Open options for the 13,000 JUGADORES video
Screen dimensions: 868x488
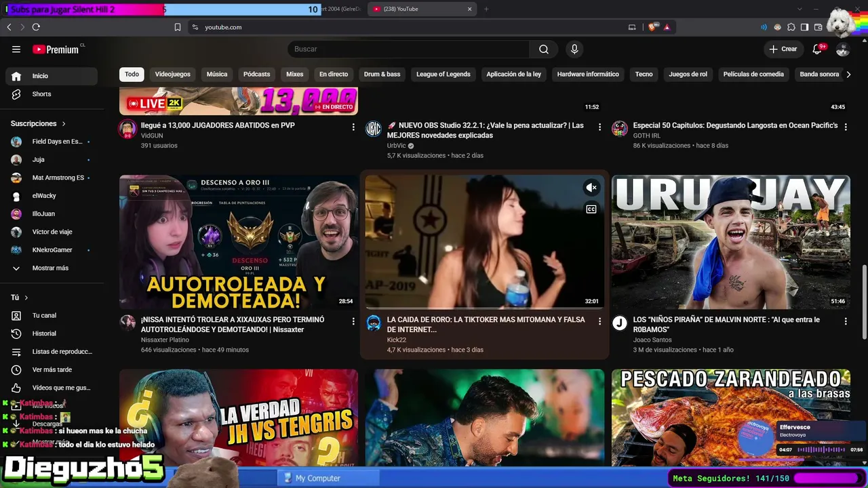(x=353, y=127)
